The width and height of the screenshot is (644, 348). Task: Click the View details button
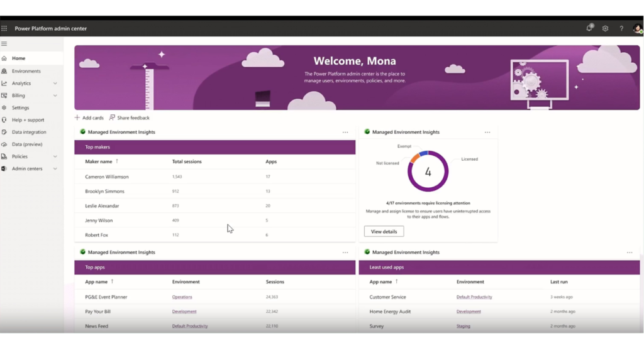[x=384, y=231]
